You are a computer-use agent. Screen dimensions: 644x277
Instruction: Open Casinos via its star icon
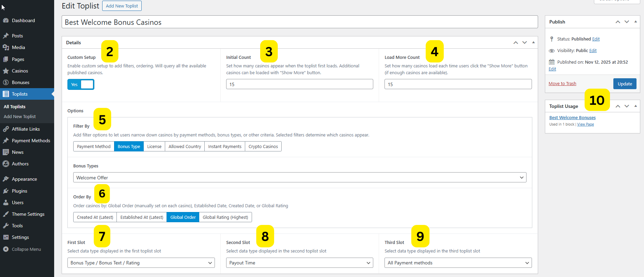click(6, 71)
